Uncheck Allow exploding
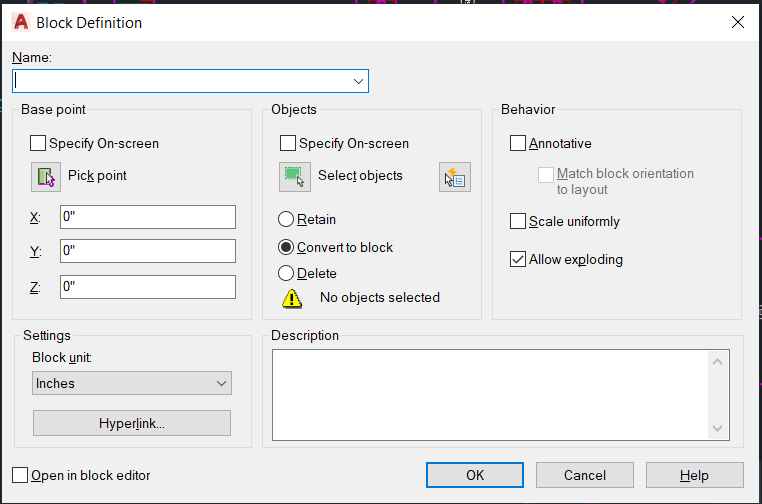 tap(518, 260)
